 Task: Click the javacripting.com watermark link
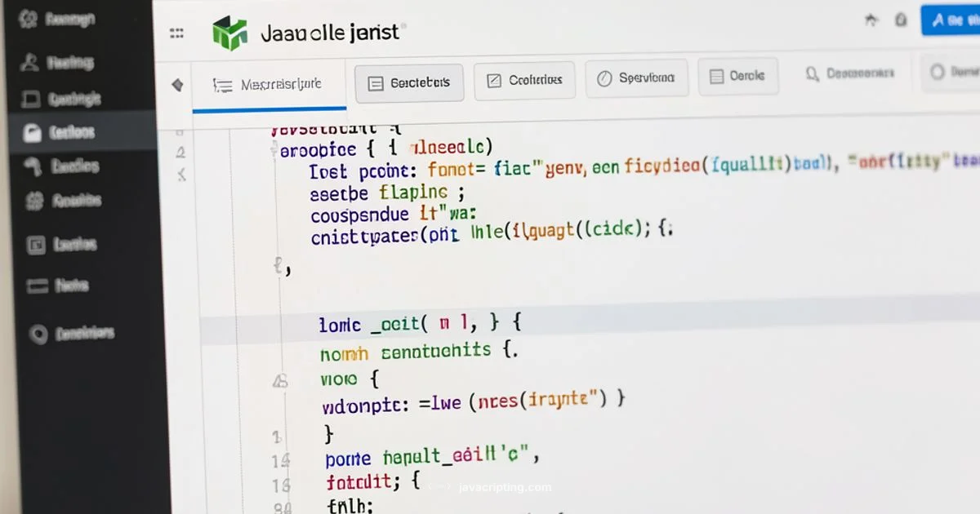click(x=503, y=487)
